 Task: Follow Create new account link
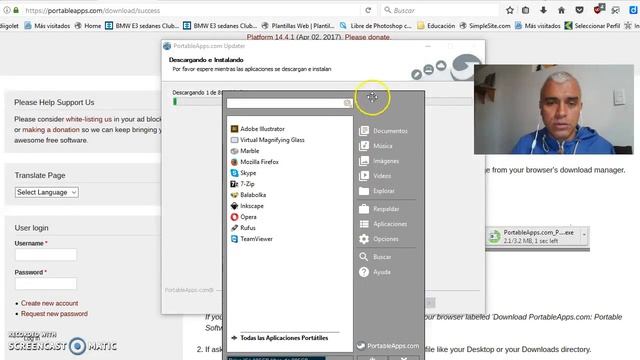(x=49, y=303)
